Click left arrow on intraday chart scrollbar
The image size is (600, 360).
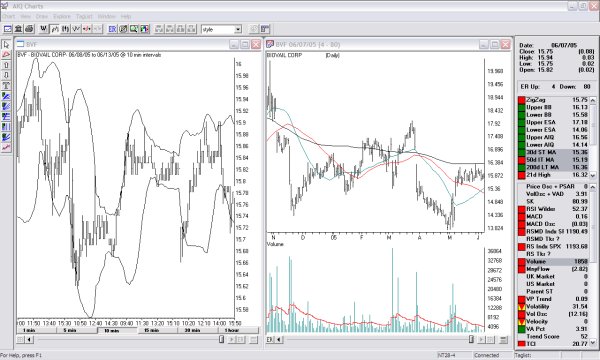29,339
